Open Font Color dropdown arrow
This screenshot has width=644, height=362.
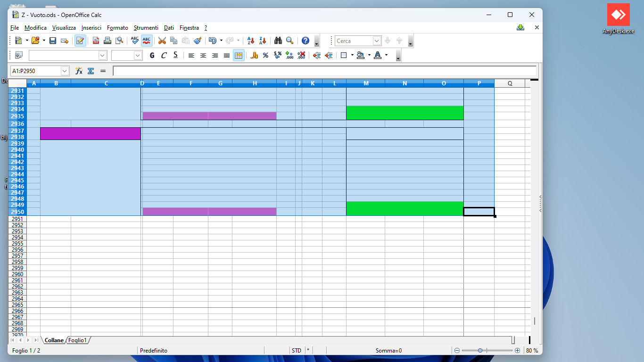tap(386, 55)
